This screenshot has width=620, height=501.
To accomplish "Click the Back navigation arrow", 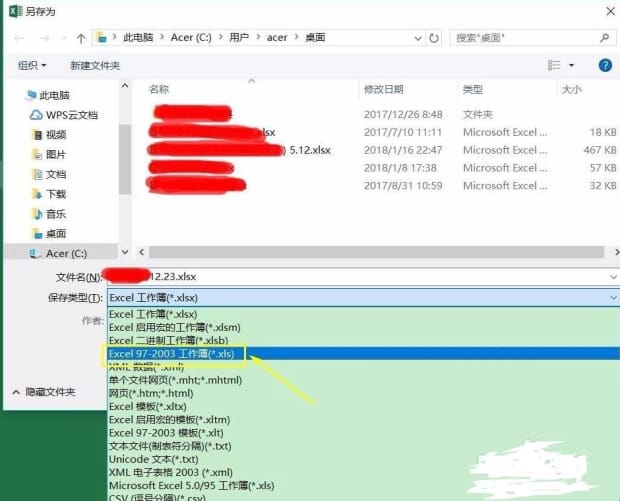I will (x=19, y=38).
